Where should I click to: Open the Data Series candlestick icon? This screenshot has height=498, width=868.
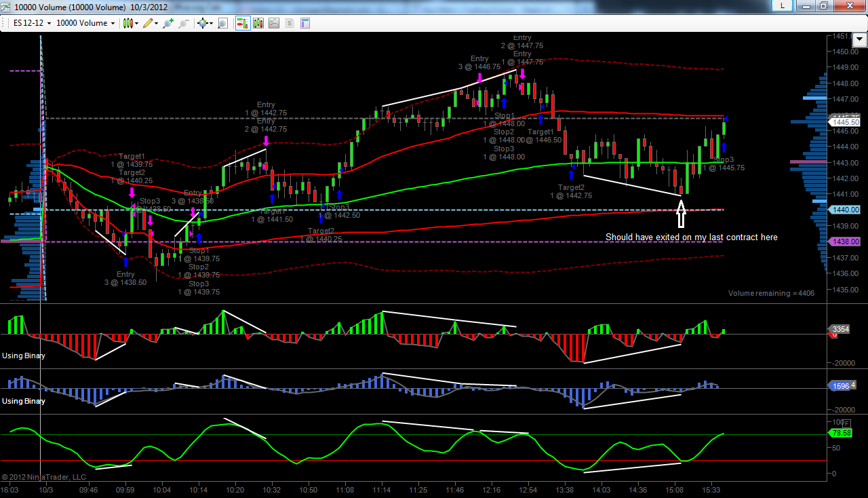tap(258, 23)
